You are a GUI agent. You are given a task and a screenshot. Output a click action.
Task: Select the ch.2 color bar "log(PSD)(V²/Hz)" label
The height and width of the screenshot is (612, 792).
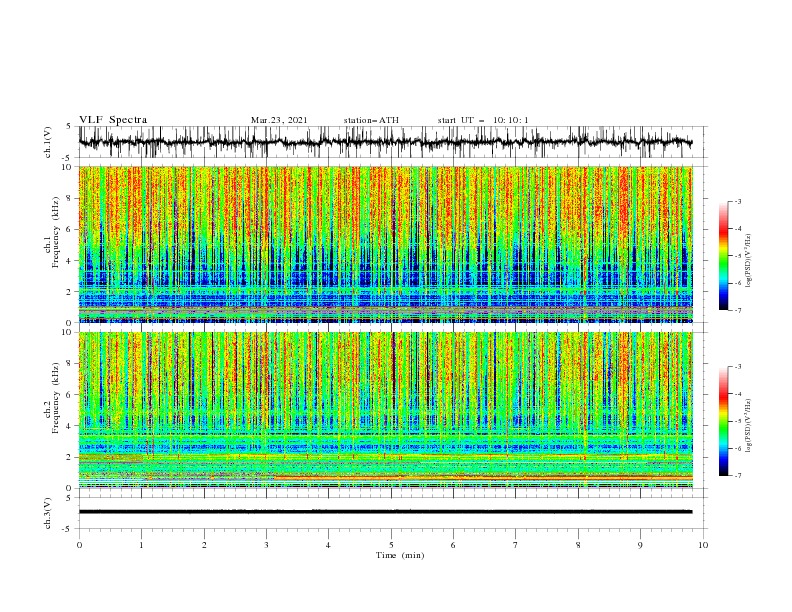(x=749, y=426)
